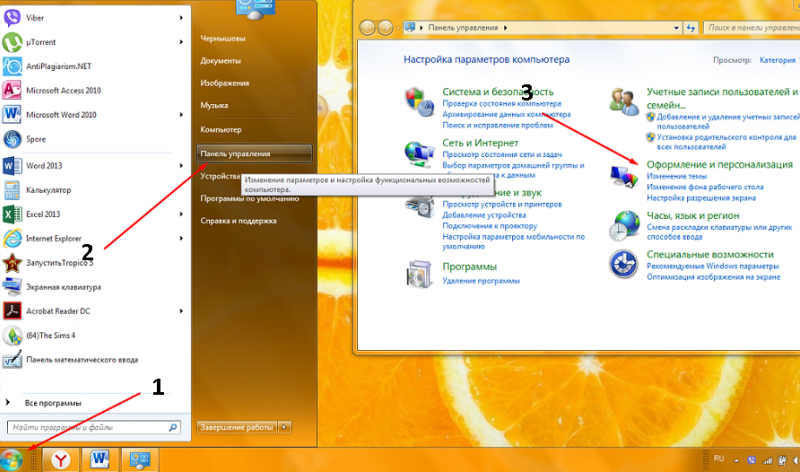Expand Microsoft Word 2010 jump list arrow

(181, 115)
